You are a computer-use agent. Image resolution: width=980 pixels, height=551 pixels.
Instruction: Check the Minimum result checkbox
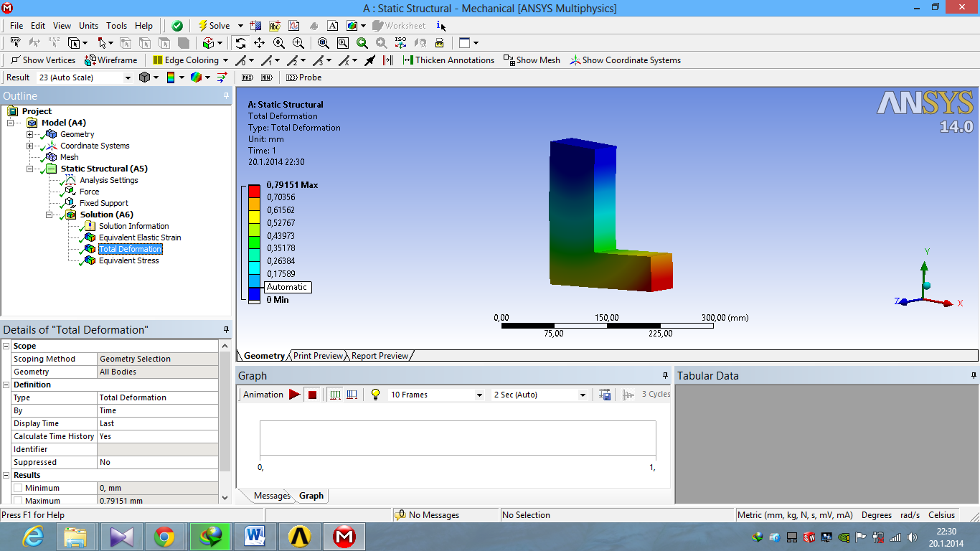18,488
